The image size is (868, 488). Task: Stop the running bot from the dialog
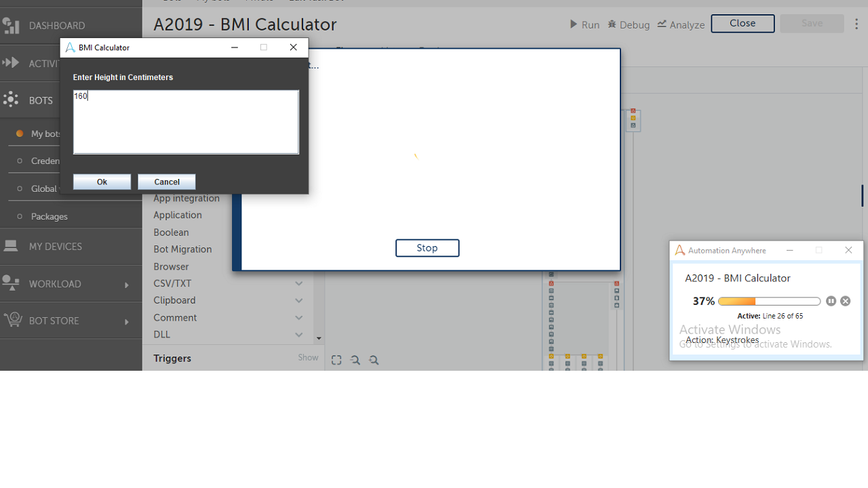427,248
